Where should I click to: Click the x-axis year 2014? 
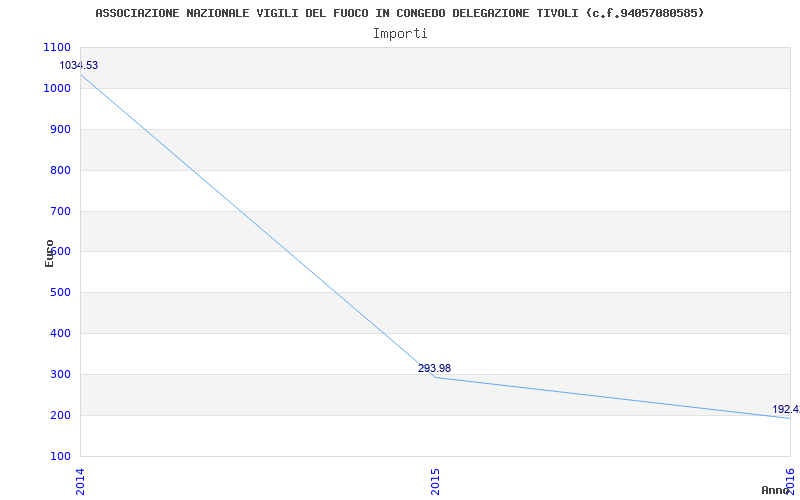(80, 482)
